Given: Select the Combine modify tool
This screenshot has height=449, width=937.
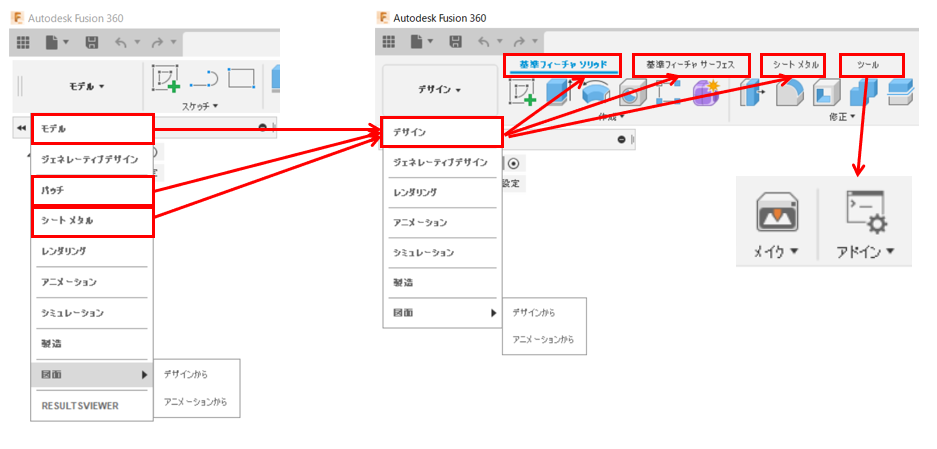Looking at the screenshot, I should [x=863, y=92].
